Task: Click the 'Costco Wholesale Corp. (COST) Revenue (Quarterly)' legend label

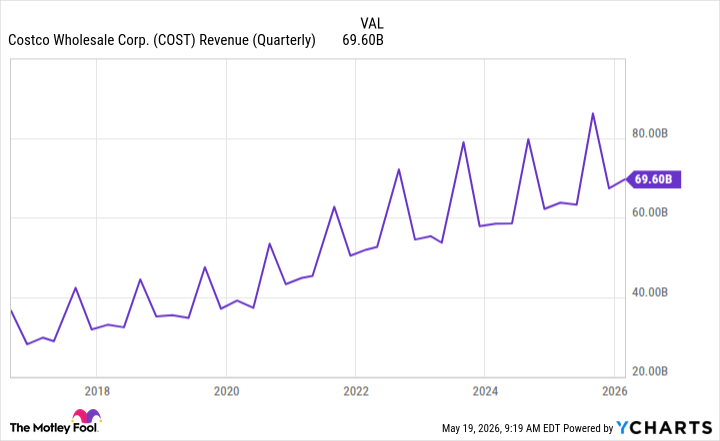Action: click(x=162, y=40)
